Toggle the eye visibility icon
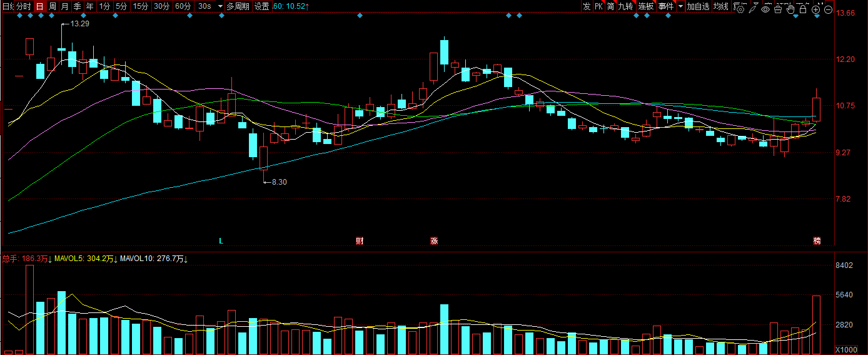The image size is (868, 355). pyautogui.click(x=765, y=9)
